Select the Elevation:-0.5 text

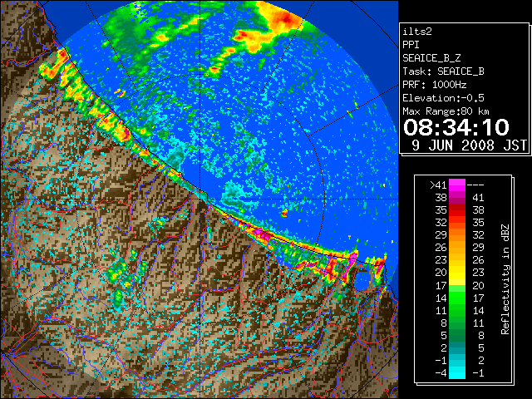[443, 98]
